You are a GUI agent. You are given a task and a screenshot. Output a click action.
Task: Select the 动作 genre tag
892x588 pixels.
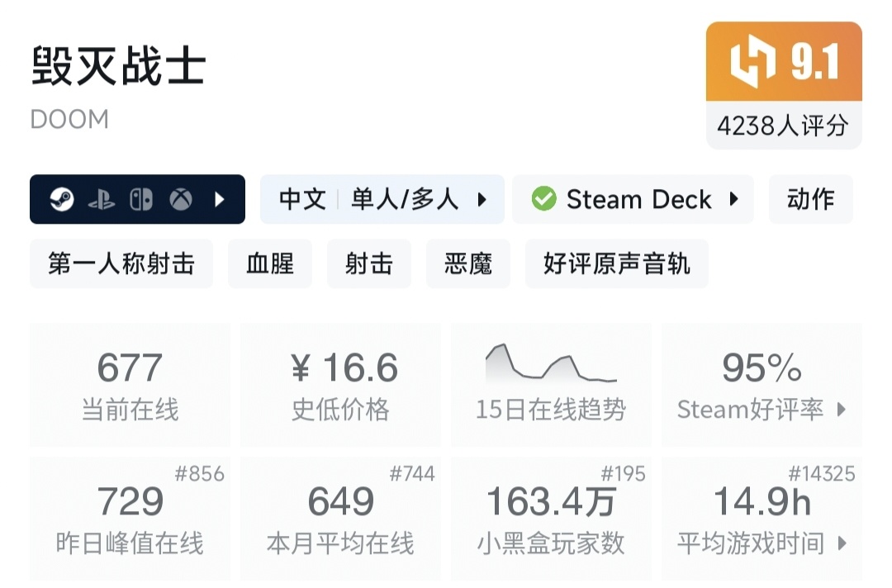pos(810,199)
